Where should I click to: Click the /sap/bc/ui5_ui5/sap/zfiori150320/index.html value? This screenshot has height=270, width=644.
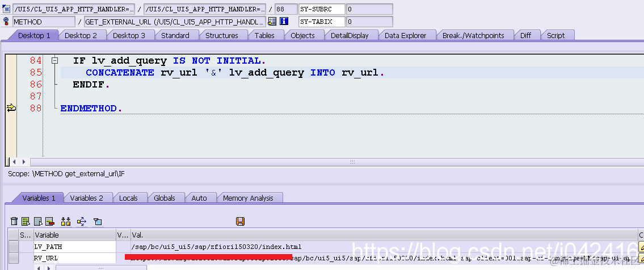(x=216, y=247)
